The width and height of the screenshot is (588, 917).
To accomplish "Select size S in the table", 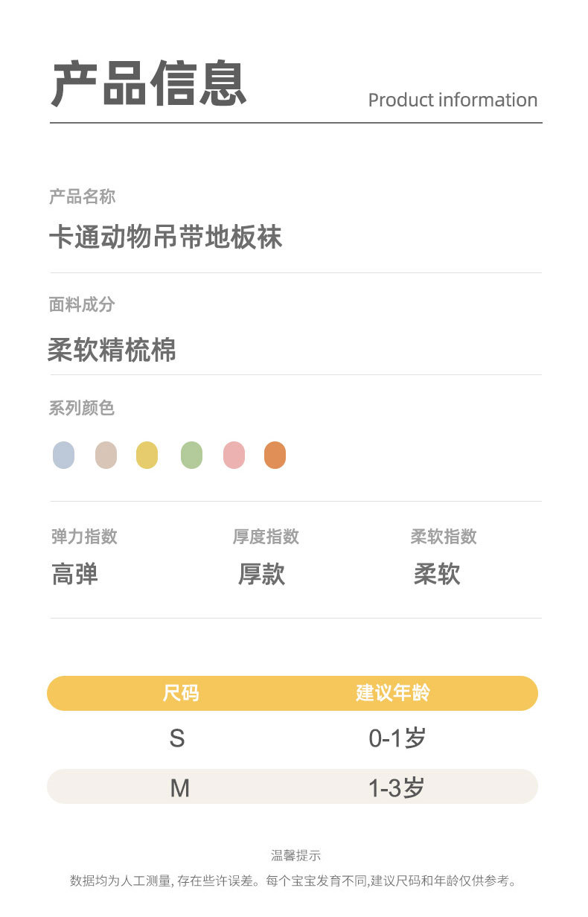I will pos(177,738).
